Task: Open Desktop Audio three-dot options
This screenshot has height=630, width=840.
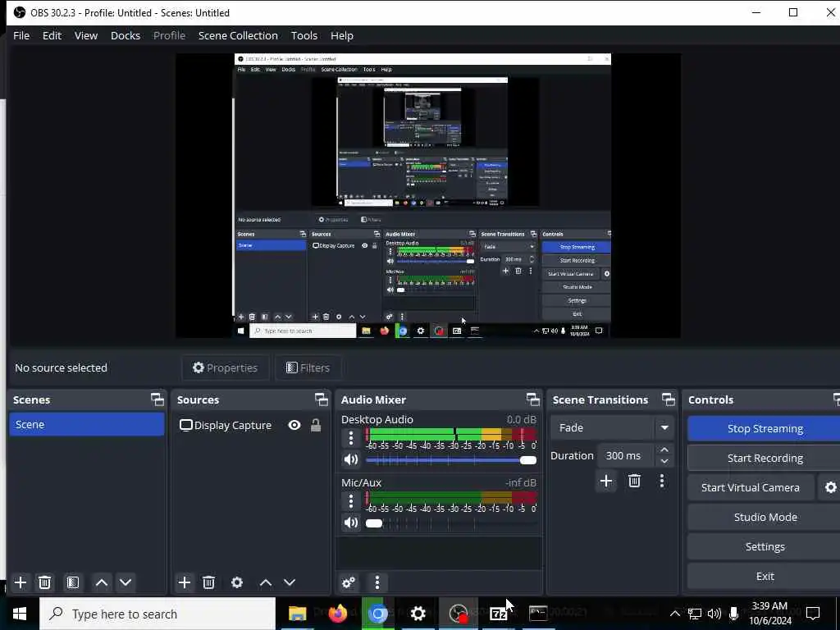Action: pyautogui.click(x=351, y=438)
